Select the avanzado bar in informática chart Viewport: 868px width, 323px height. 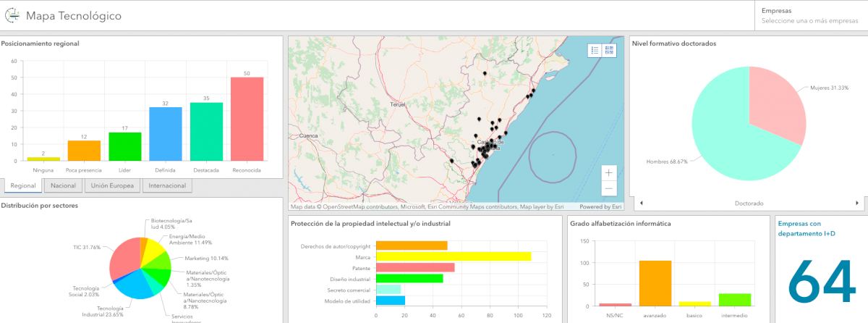tap(655, 283)
